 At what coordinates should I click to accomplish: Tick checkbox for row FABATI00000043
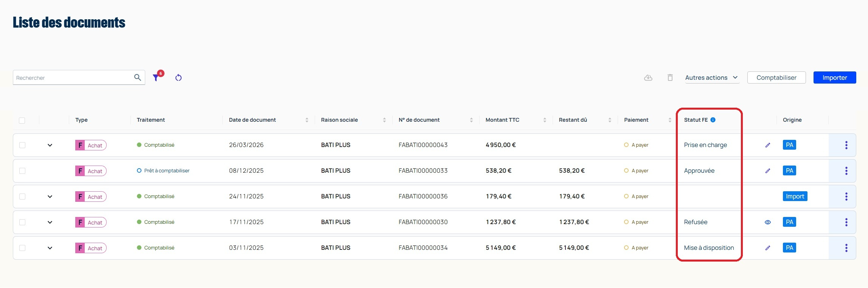(x=22, y=145)
